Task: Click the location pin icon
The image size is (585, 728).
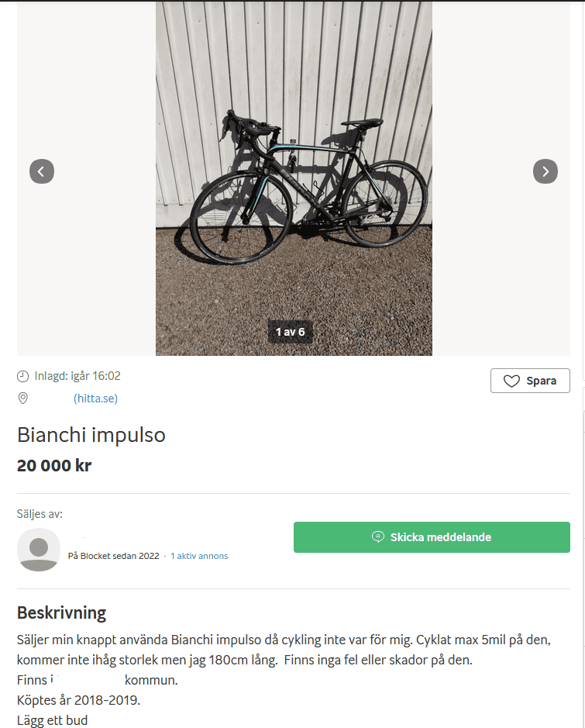Action: tap(23, 399)
